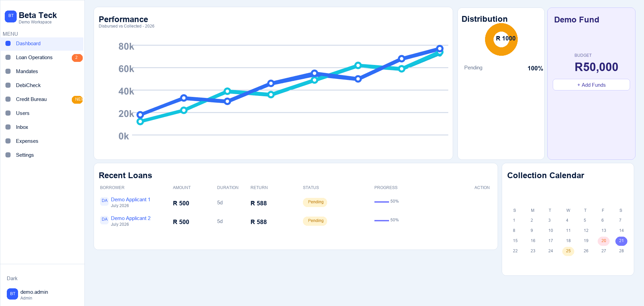Click the AMOUNT column header
644x306 pixels.
coord(182,188)
